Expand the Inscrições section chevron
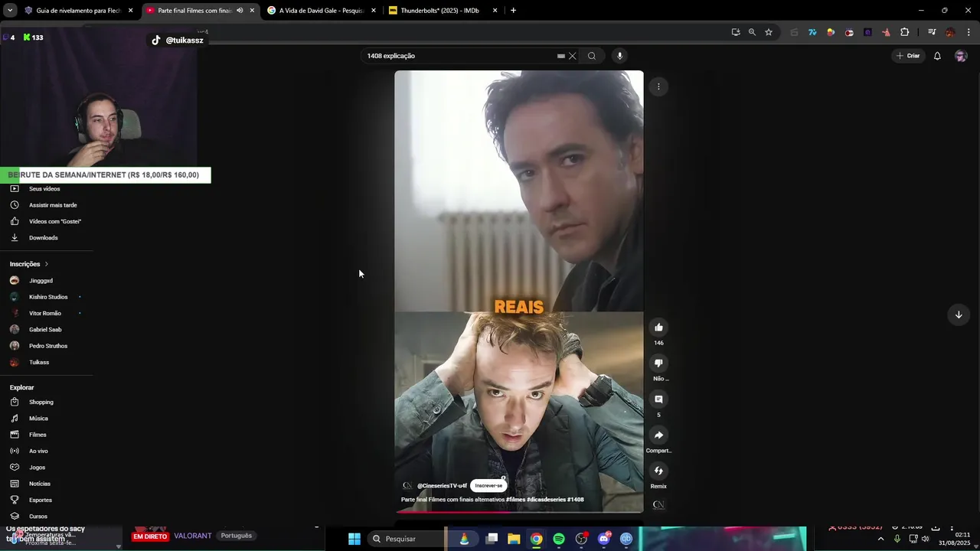Screen dimensions: 980x551 point(46,264)
